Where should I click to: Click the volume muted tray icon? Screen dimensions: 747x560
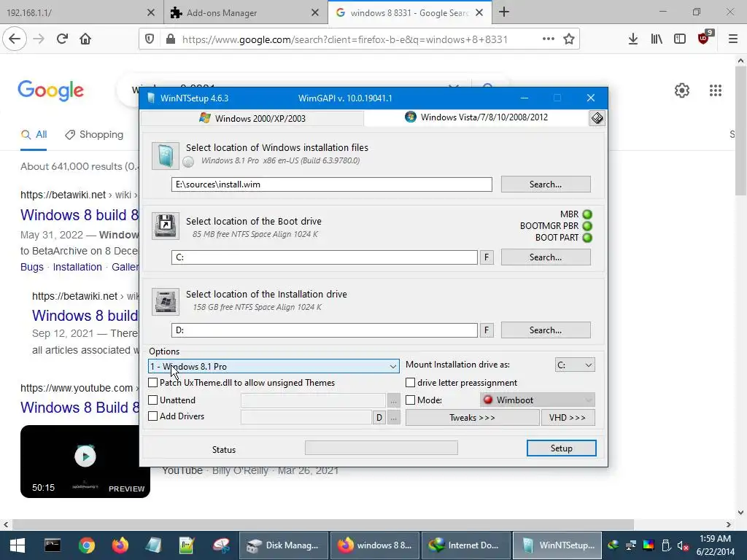(x=682, y=545)
